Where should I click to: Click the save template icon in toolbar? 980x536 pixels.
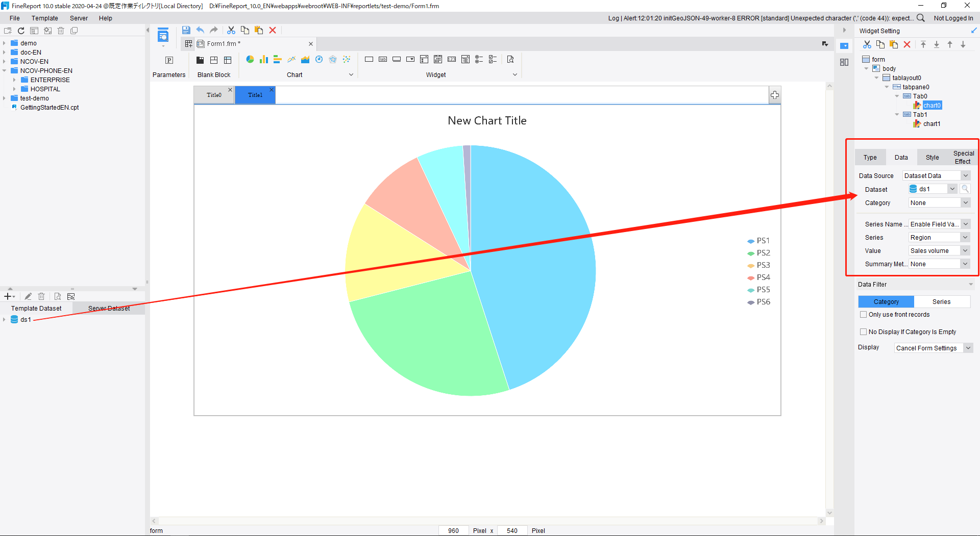[x=186, y=31]
